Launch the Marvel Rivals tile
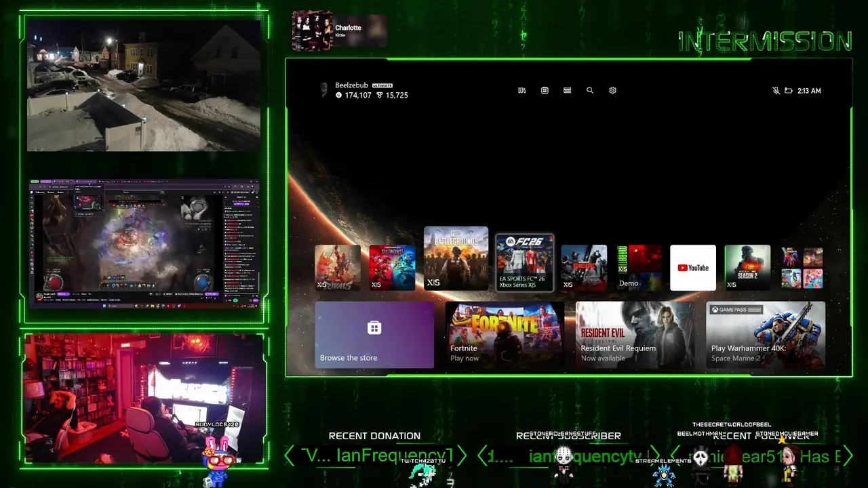This screenshot has width=868, height=488. tap(338, 268)
